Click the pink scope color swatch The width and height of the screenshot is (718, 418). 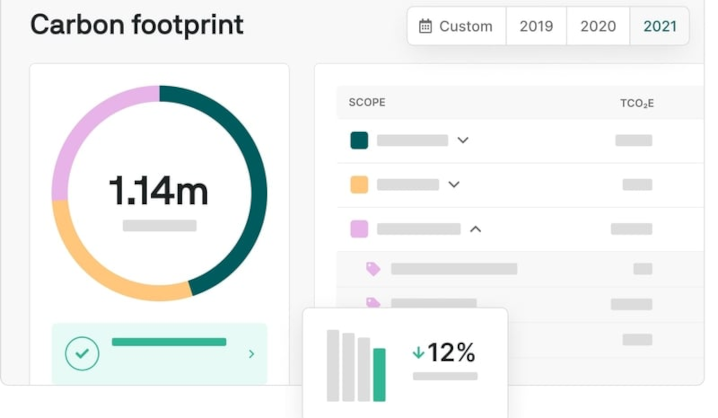point(359,229)
